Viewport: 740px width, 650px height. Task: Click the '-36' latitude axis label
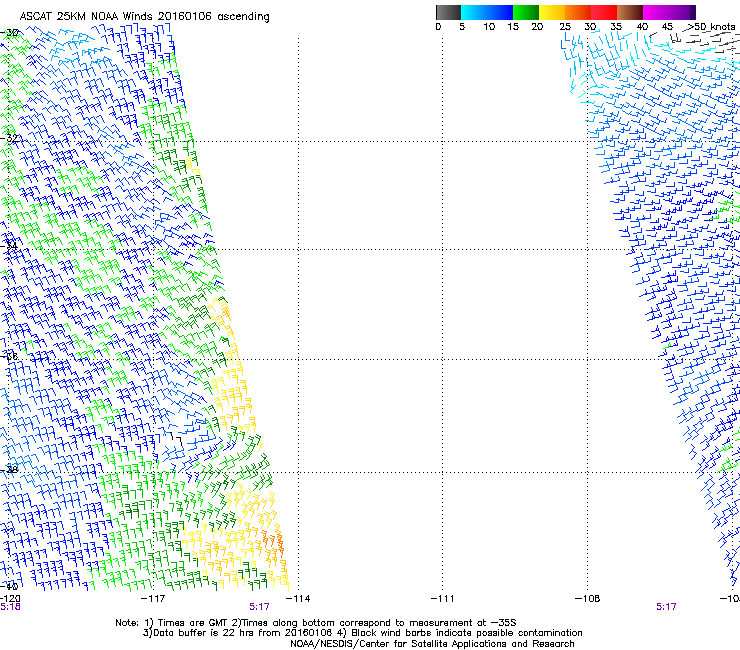coord(9,356)
